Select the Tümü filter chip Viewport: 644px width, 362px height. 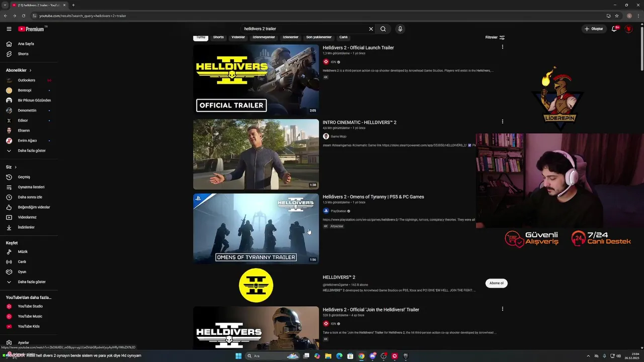tap(201, 37)
